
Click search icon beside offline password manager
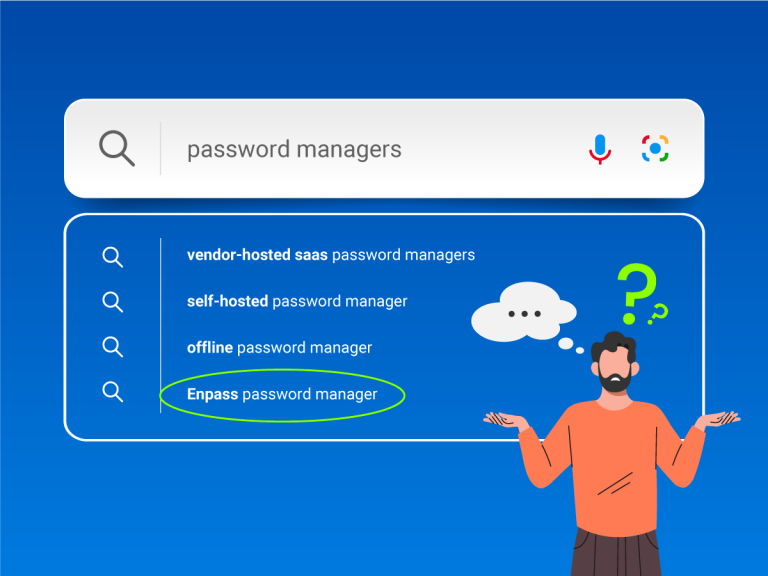point(113,347)
